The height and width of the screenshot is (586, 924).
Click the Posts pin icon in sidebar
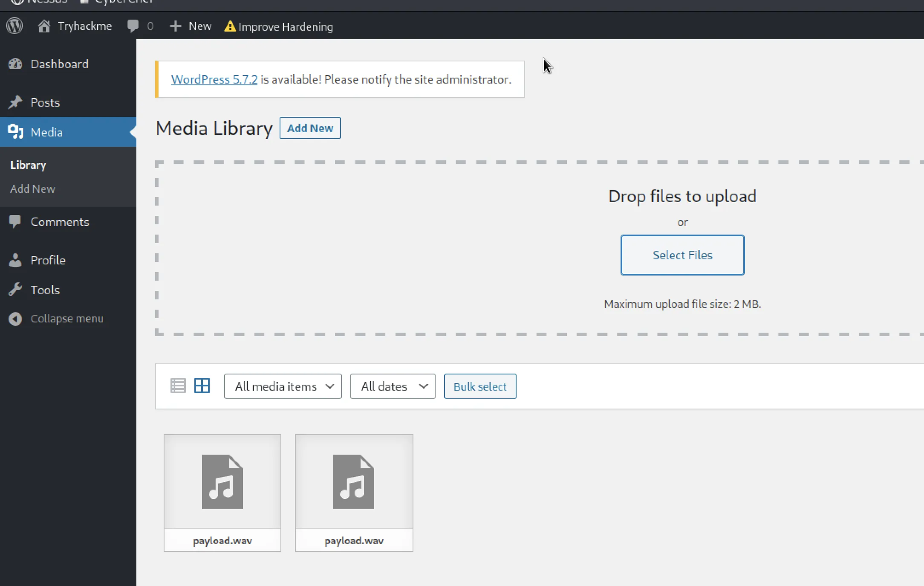(15, 102)
